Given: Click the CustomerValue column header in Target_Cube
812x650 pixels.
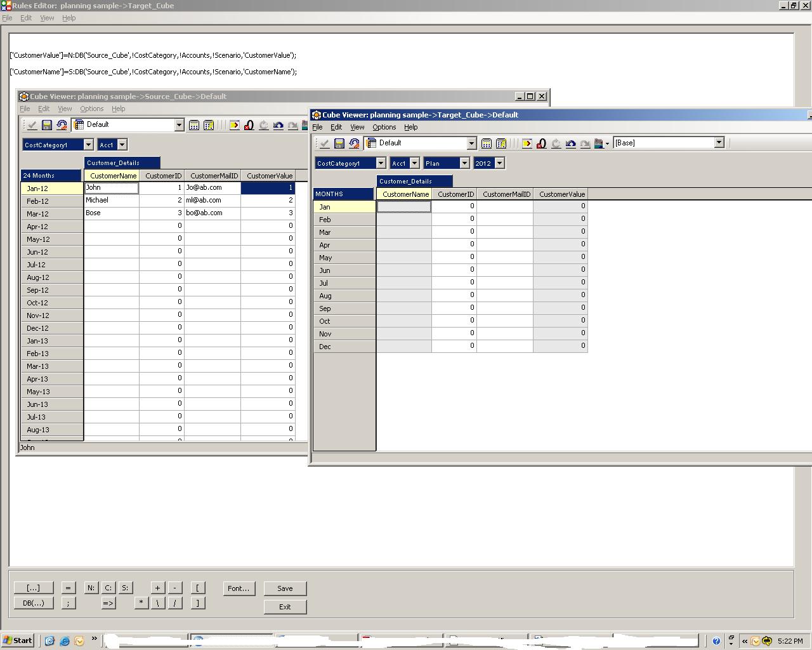Looking at the screenshot, I should coord(561,194).
